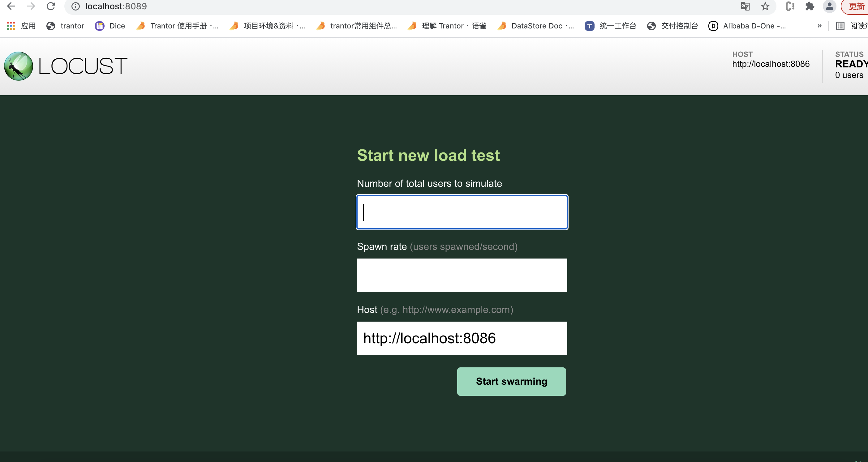The height and width of the screenshot is (462, 868).
Task: Click the Locust logo
Action: (66, 66)
